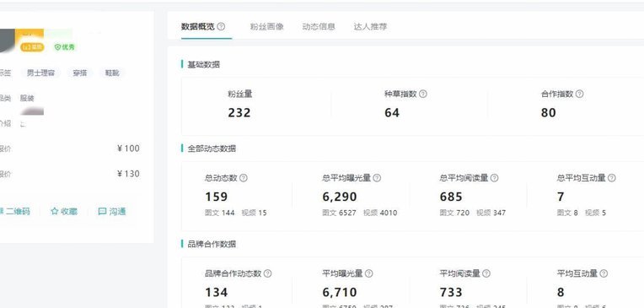Select the 男士理容 tag
Viewport: 644px width, 308px height.
click(40, 73)
